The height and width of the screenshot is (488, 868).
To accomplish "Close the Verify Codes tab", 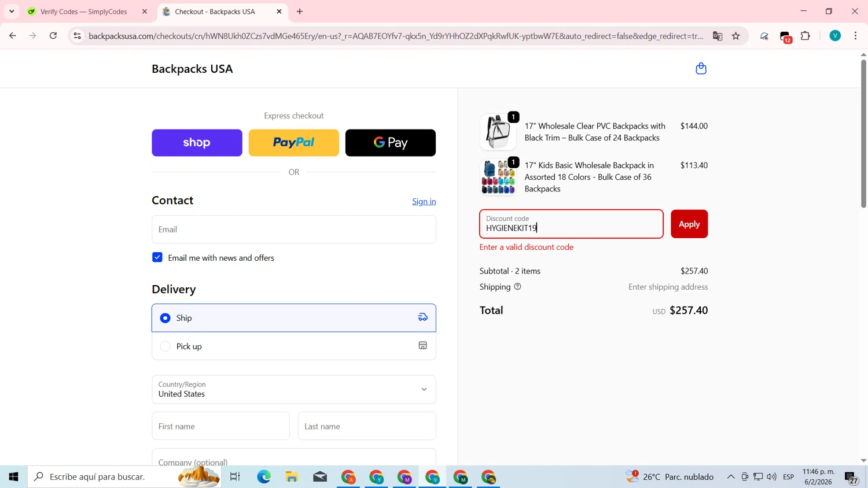I will (x=145, y=12).
